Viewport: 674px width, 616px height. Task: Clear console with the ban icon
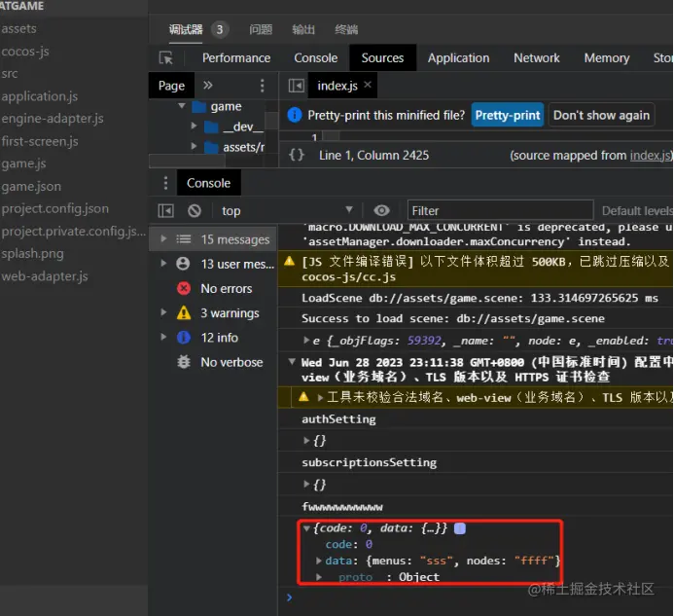[x=195, y=211]
